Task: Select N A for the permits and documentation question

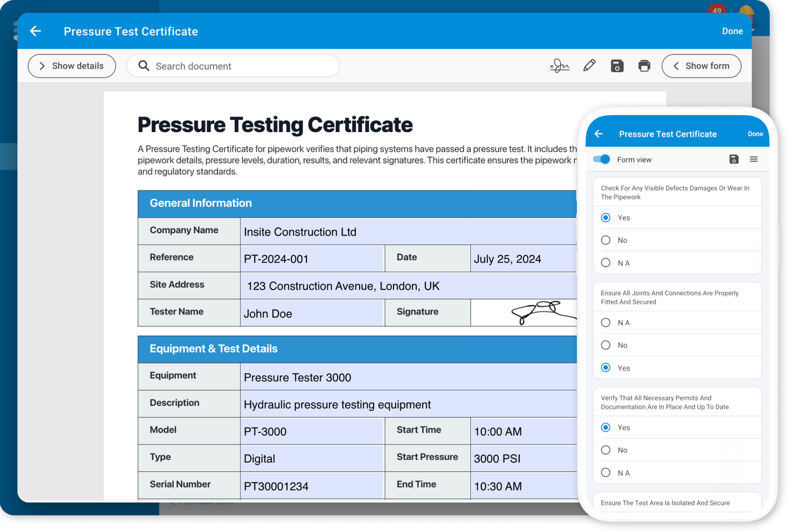Action: click(605, 472)
